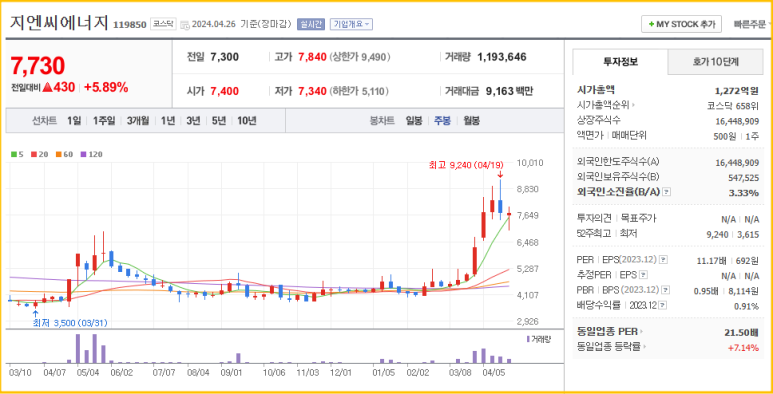The image size is (773, 394).
Task: Select the 10년 line chart period
Action: [x=246, y=121]
